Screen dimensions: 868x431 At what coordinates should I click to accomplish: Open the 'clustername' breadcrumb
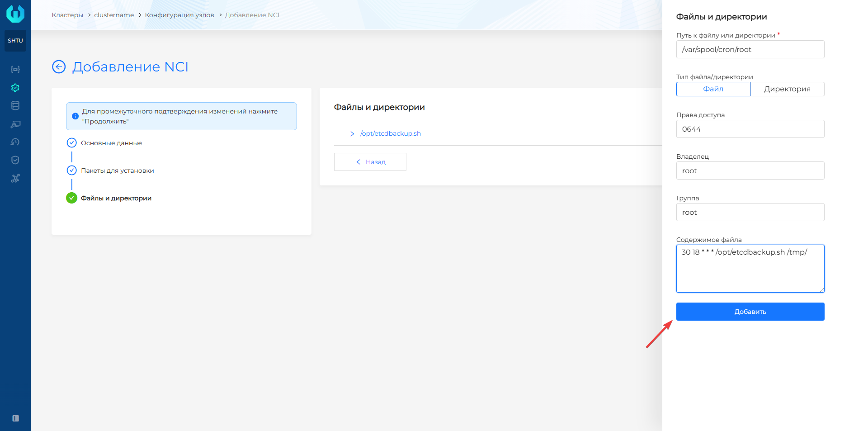(x=114, y=15)
